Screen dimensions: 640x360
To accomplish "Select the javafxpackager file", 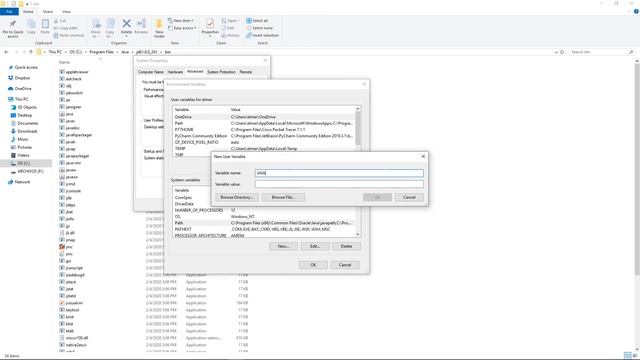I will point(76,135).
